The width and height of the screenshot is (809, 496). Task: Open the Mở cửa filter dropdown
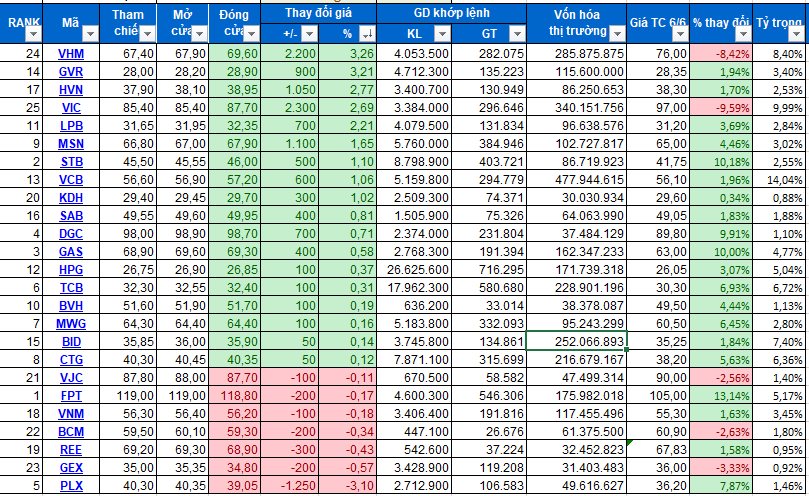199,34
